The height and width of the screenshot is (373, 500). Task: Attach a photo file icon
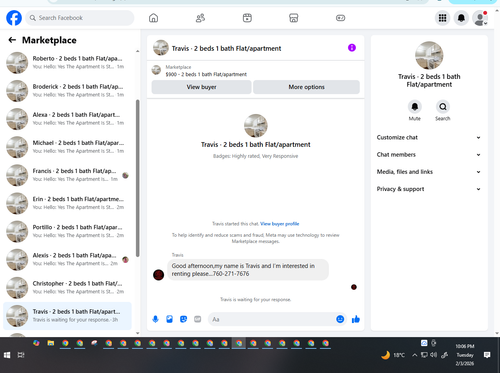click(x=169, y=319)
